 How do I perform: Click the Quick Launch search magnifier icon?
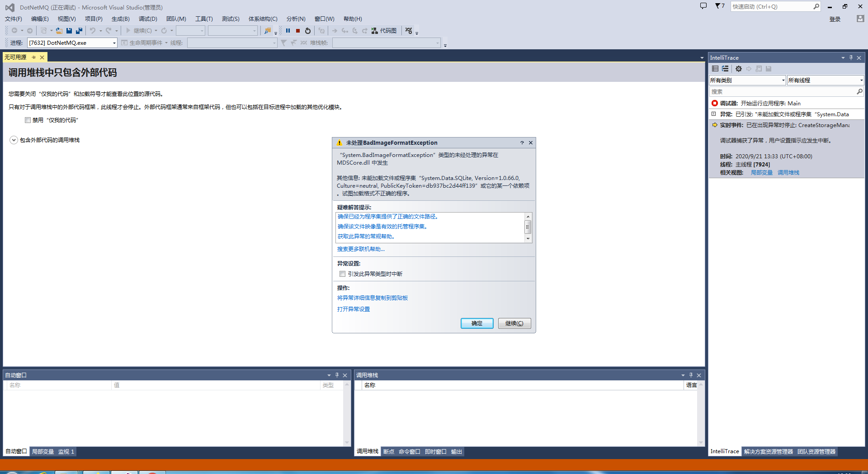(x=816, y=6)
